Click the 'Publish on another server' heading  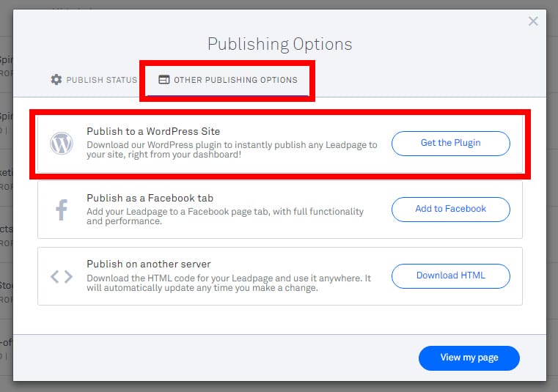tap(149, 264)
